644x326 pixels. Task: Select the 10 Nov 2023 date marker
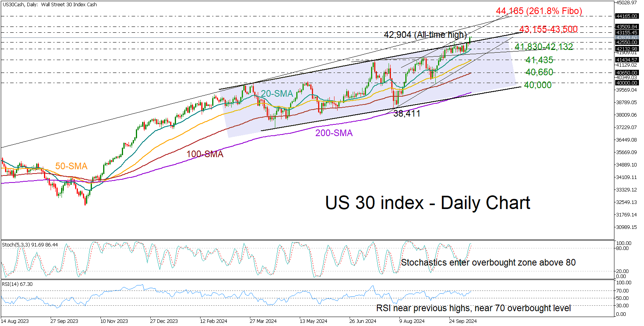pos(114,321)
